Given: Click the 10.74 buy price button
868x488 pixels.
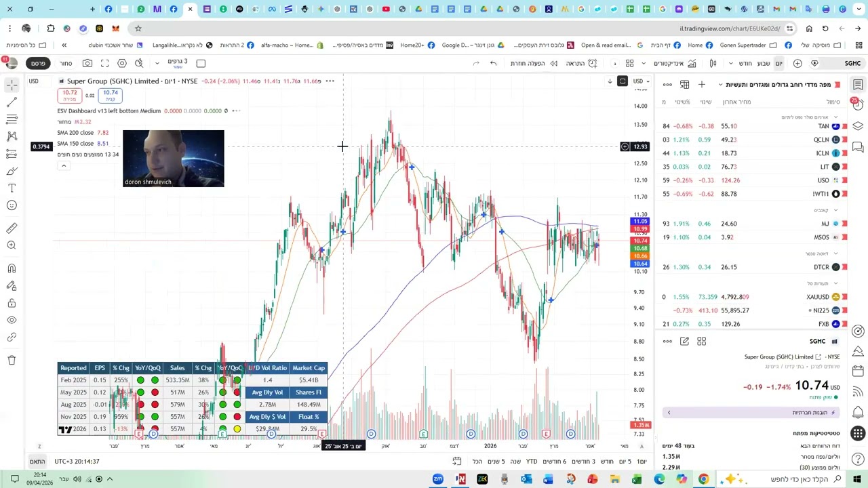Looking at the screenshot, I should click(x=111, y=96).
